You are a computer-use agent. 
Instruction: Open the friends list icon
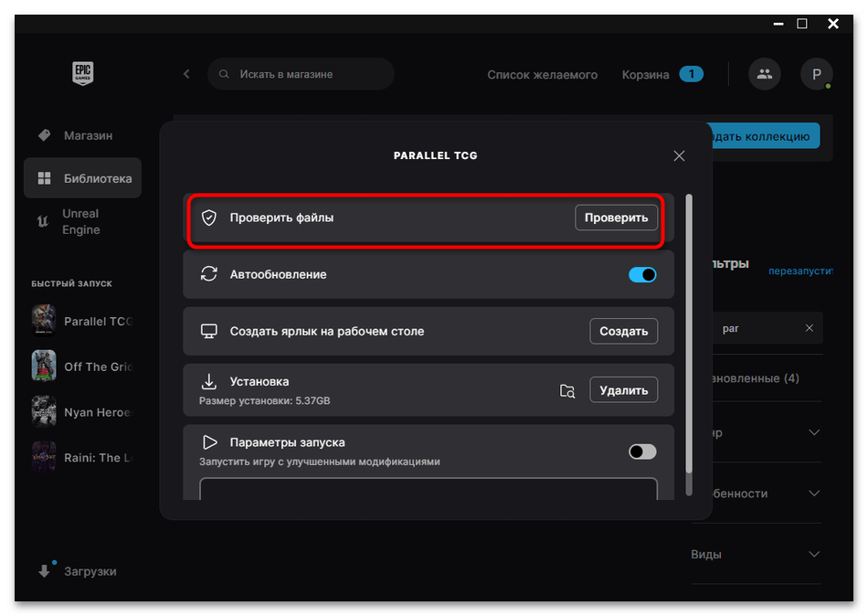pyautogui.click(x=765, y=74)
